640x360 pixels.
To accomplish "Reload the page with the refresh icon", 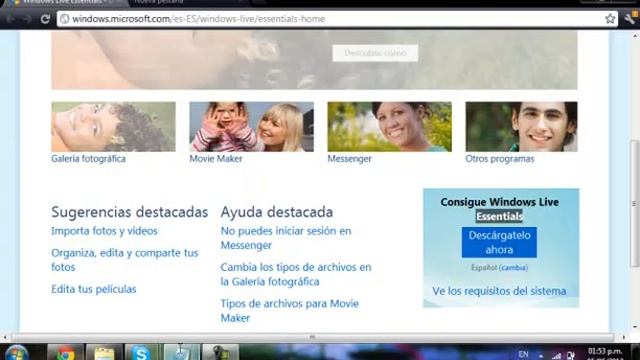I will (45, 19).
